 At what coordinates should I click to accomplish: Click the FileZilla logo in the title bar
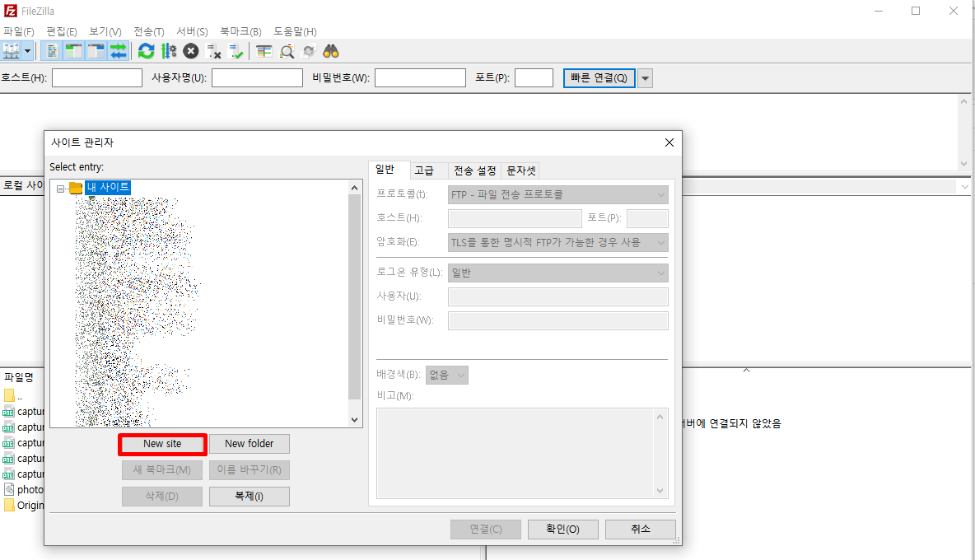tap(11, 11)
